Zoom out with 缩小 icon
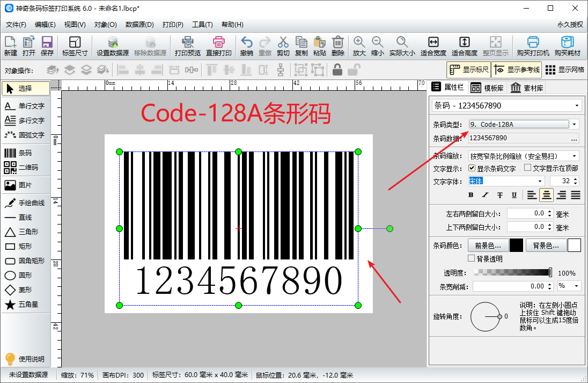 [377, 46]
